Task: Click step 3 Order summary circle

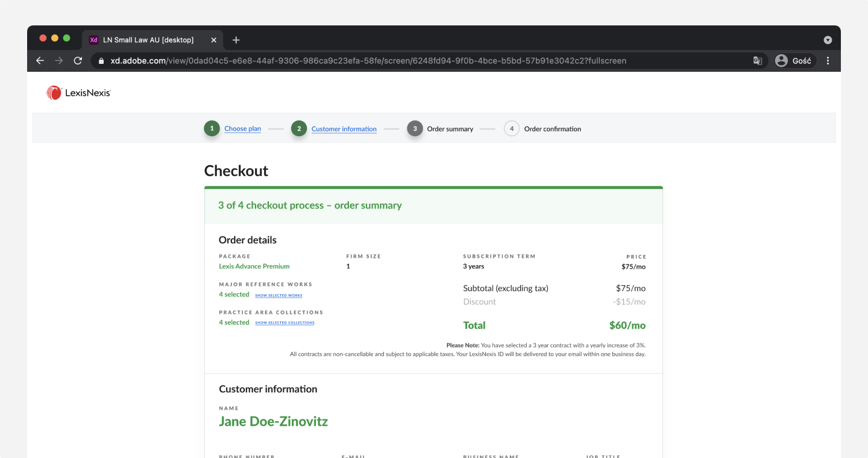Action: click(415, 129)
